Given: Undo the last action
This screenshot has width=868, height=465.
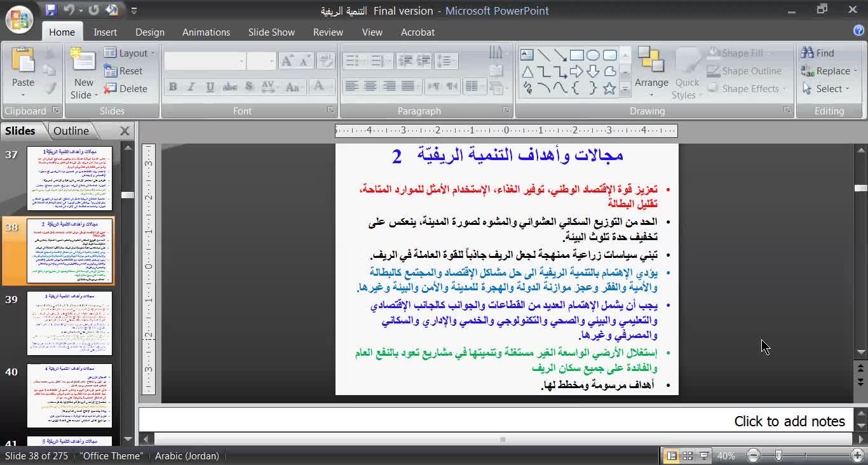Looking at the screenshot, I should (69, 10).
